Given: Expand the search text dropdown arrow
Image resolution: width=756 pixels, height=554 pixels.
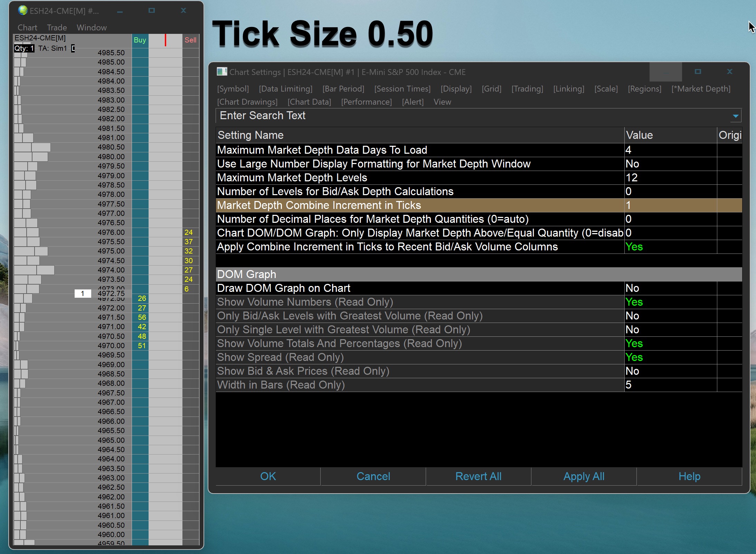Looking at the screenshot, I should [x=736, y=116].
